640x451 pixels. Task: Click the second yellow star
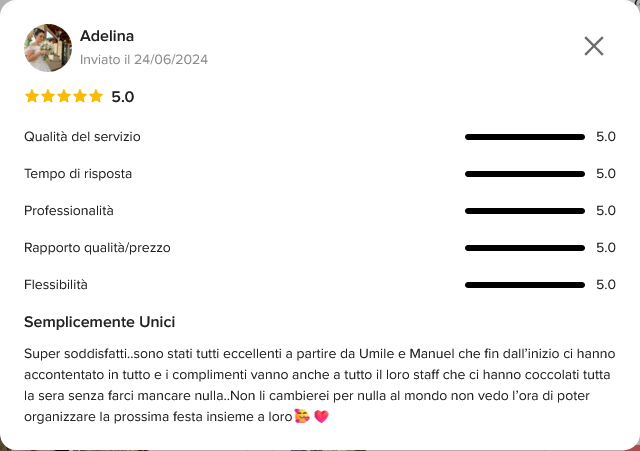pyautogui.click(x=48, y=96)
